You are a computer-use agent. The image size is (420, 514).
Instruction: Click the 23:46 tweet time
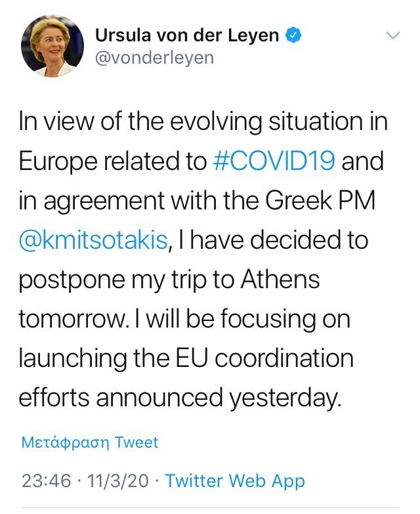[46, 481]
